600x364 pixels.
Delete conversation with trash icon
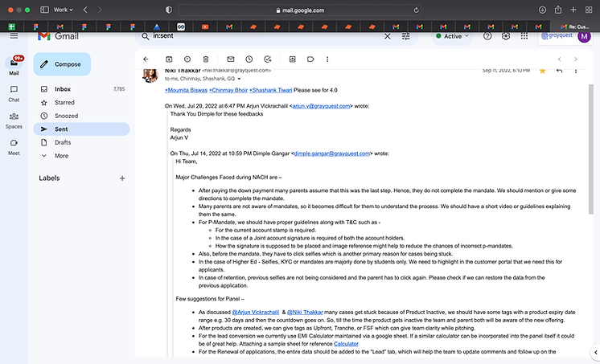[205, 59]
